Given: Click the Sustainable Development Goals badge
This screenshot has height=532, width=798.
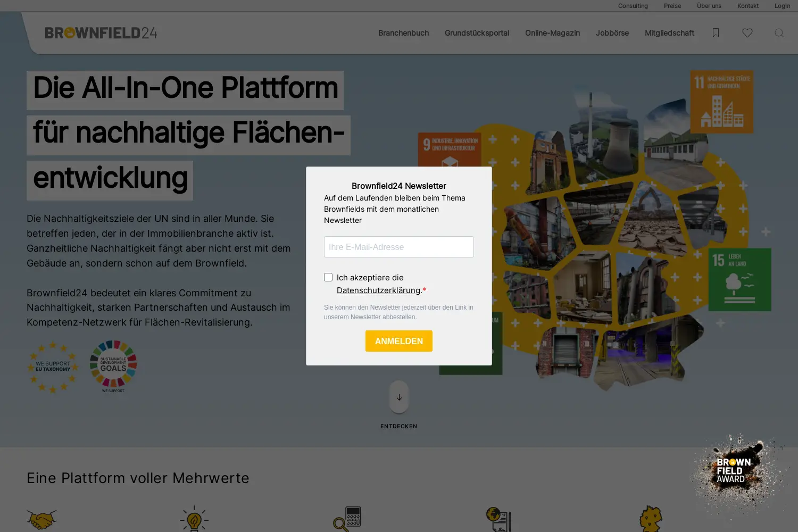Looking at the screenshot, I should pyautogui.click(x=113, y=366).
